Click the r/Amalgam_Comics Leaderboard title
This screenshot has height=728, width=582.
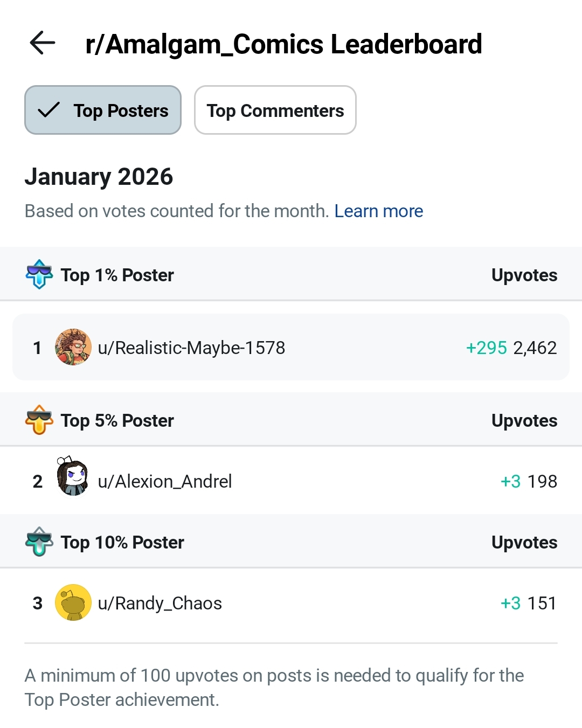[283, 44]
